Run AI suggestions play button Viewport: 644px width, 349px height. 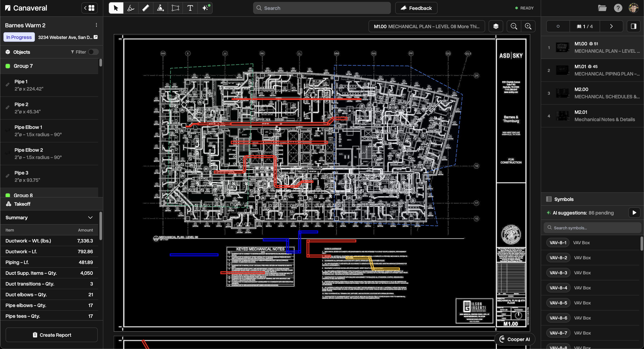click(x=635, y=213)
